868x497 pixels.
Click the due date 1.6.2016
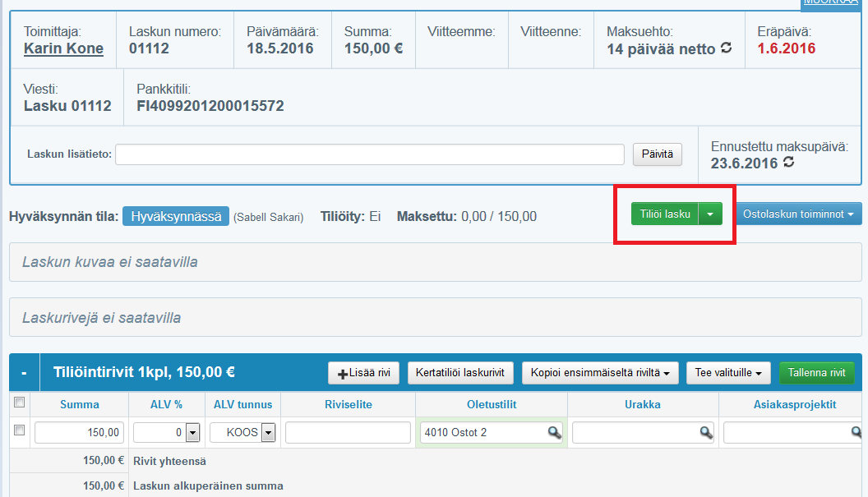(786, 48)
